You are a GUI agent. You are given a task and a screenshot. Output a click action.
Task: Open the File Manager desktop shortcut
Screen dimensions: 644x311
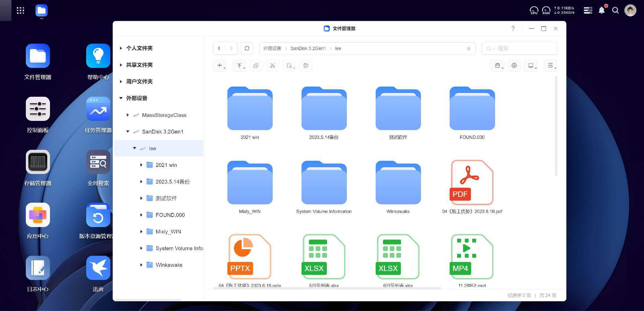coord(38,56)
